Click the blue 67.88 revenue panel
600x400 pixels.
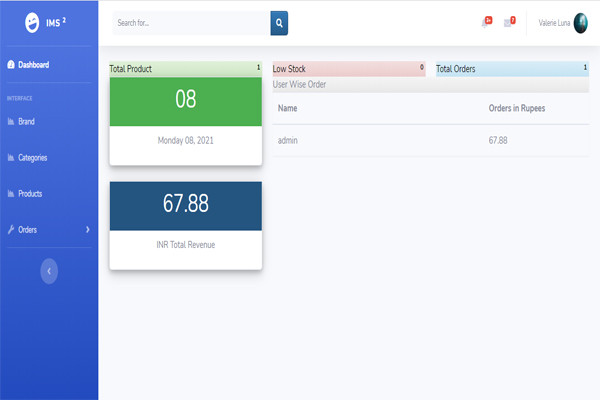pyautogui.click(x=185, y=205)
